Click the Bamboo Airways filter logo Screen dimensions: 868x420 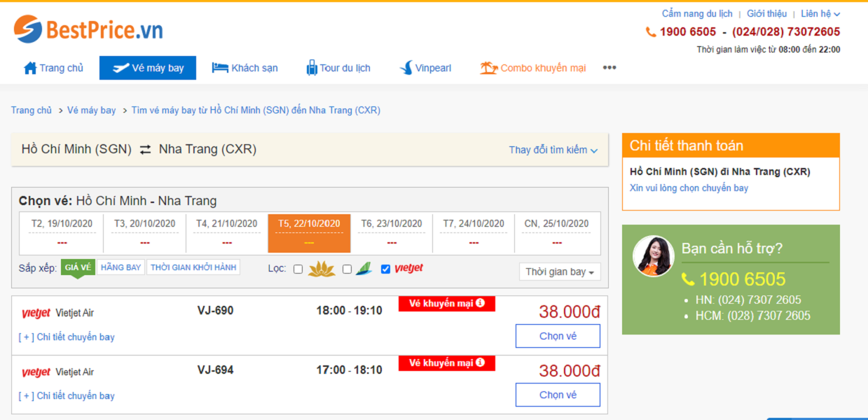click(364, 268)
